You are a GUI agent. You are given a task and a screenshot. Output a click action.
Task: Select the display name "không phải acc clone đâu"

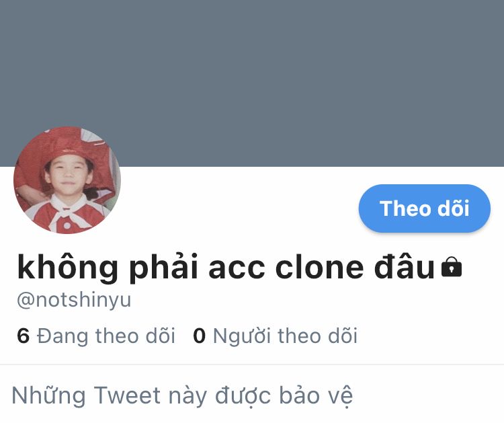point(226,268)
